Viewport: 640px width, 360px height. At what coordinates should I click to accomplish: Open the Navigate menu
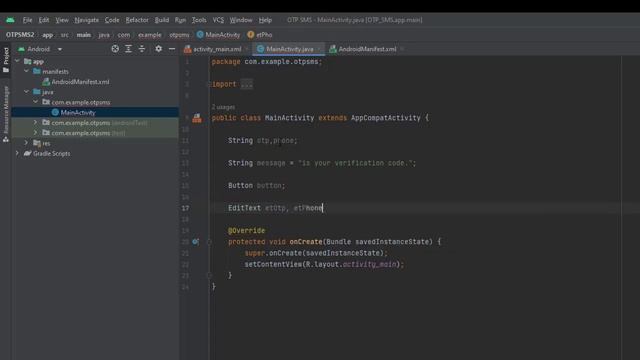click(x=87, y=20)
